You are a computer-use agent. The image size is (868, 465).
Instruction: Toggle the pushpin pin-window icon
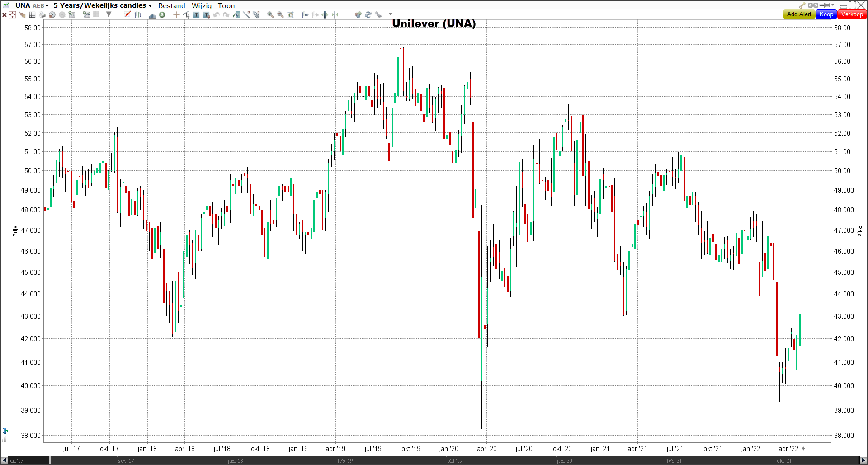click(x=825, y=5)
